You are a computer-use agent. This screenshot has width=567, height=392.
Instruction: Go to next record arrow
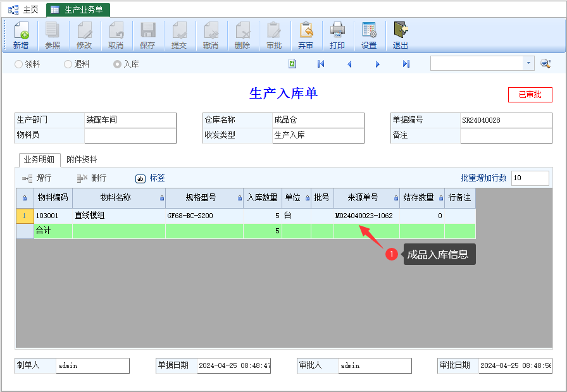378,64
